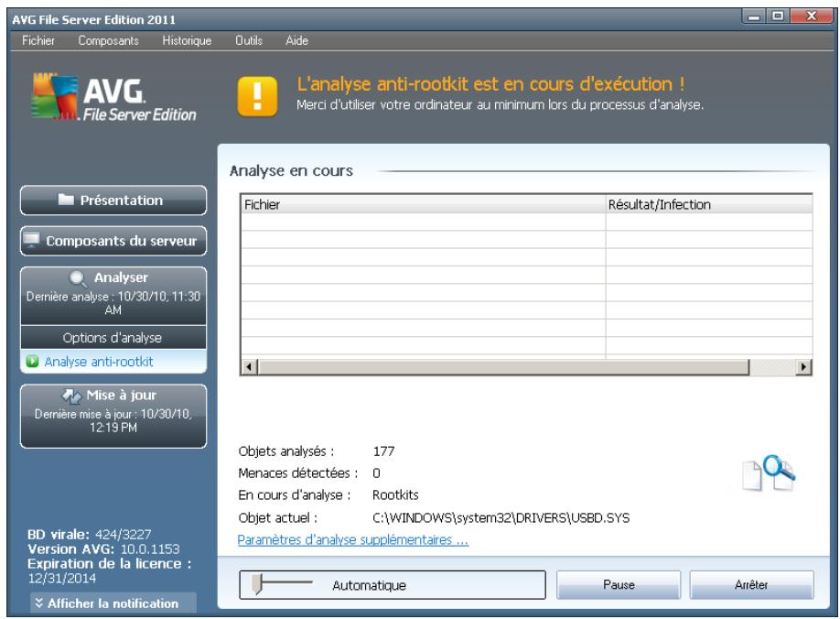The width and height of the screenshot is (840, 619).
Task: Open Paramètres d'analyse supplémentaires link
Action: tap(353, 539)
